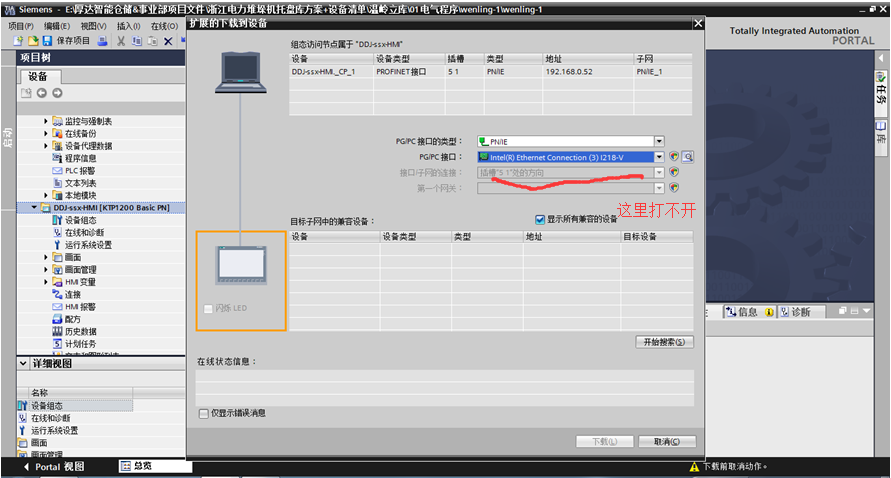Screen dimensions: 891x478
Task: Click the 程序信息 icon
Action: [57, 158]
